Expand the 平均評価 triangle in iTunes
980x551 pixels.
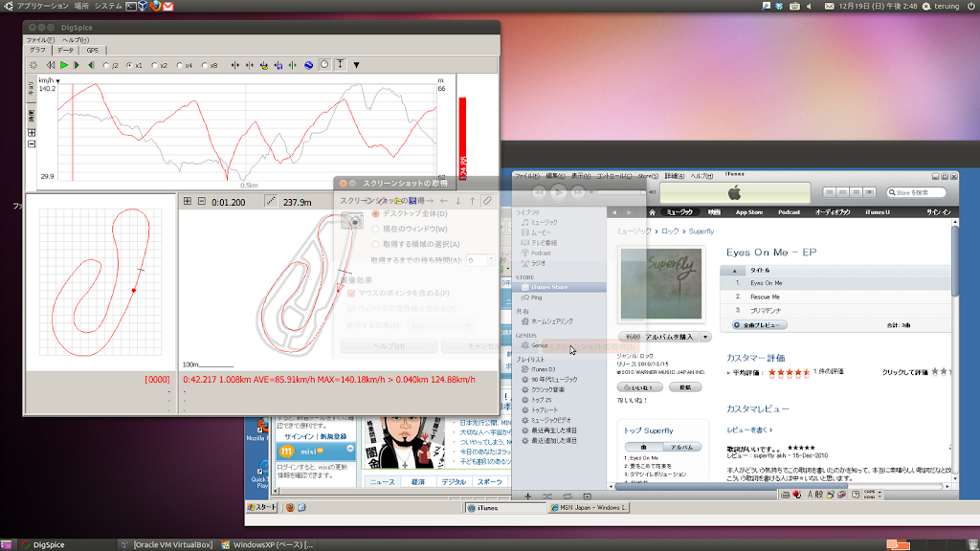coord(728,372)
